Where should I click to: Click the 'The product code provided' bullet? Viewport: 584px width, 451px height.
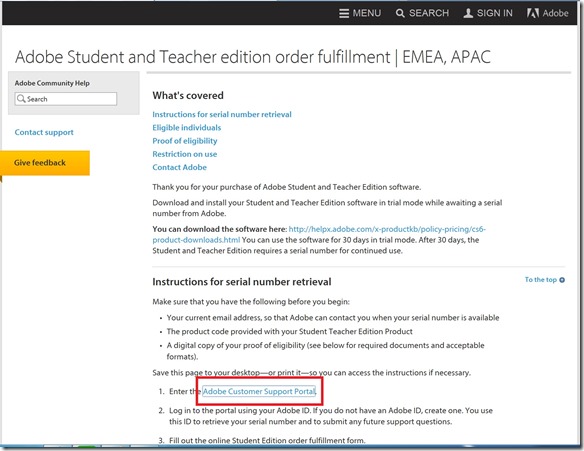289,331
